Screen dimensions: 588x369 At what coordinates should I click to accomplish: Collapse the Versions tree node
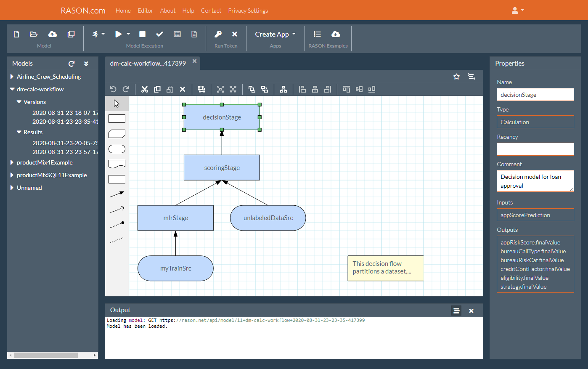pos(19,102)
